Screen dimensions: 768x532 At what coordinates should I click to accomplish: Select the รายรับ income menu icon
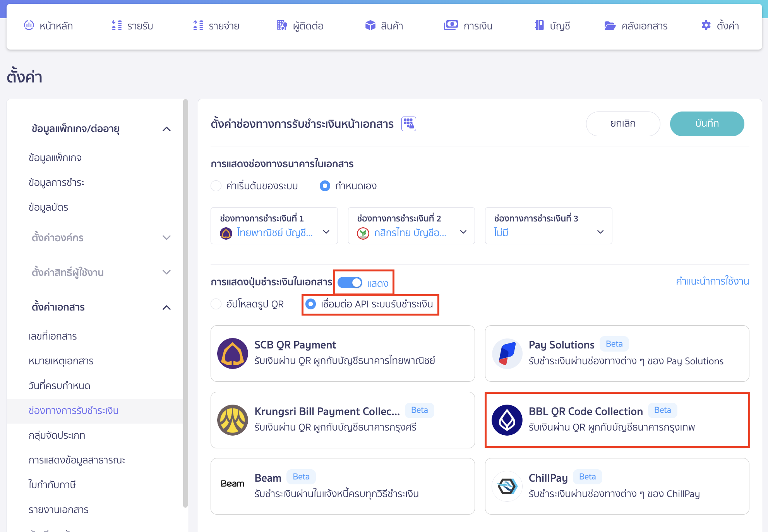click(115, 26)
